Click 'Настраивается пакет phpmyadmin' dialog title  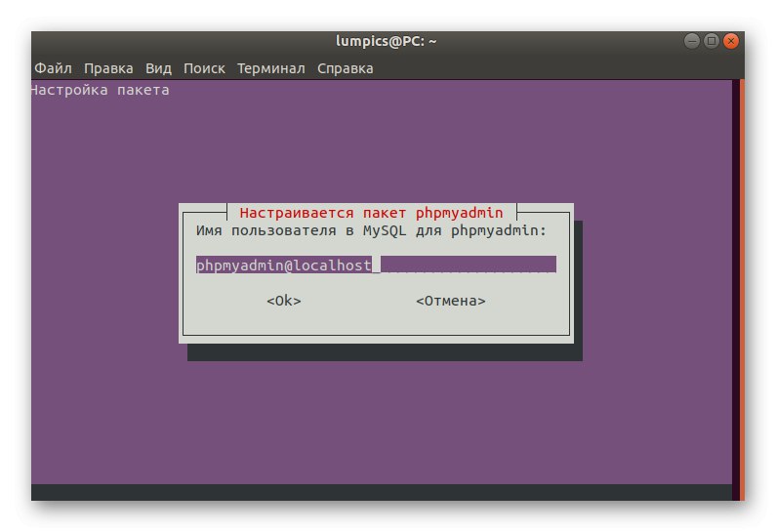pyautogui.click(x=371, y=213)
